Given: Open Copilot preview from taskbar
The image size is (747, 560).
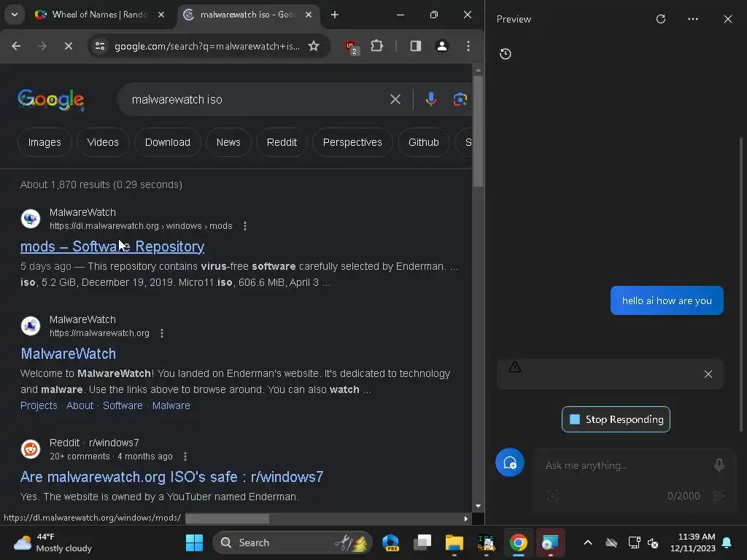Looking at the screenshot, I should [391, 542].
